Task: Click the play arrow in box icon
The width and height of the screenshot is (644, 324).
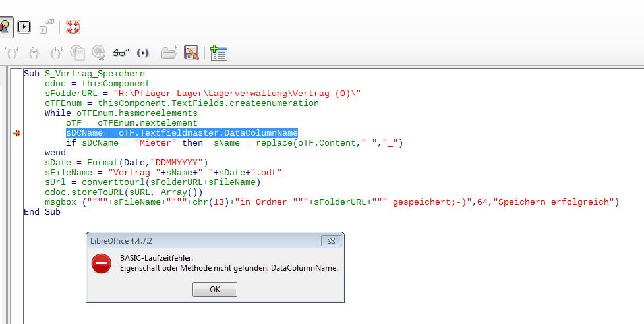Action: (x=24, y=27)
